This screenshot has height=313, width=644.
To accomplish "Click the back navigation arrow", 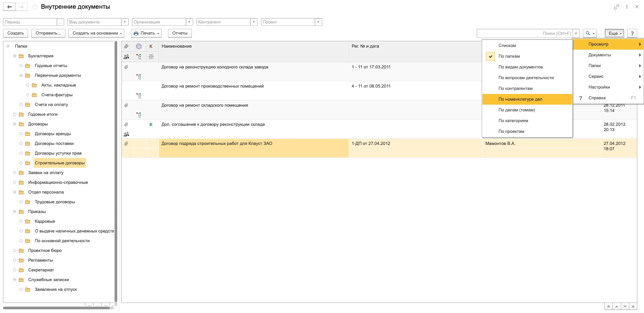I will [x=9, y=7].
